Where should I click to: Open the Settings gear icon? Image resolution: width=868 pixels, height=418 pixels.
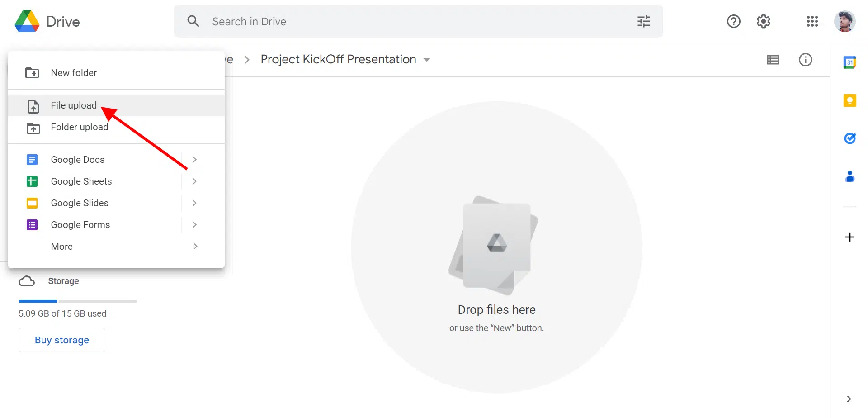coord(764,21)
